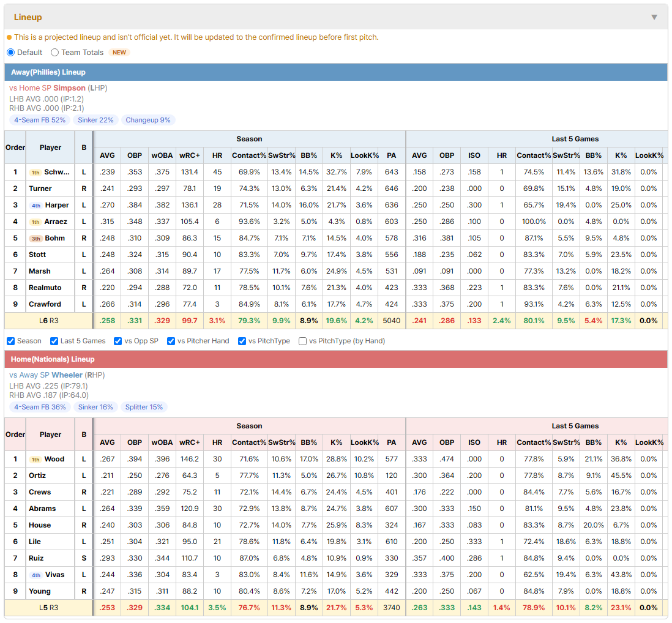Select the Default view radio button
The image size is (672, 623).
point(11,52)
